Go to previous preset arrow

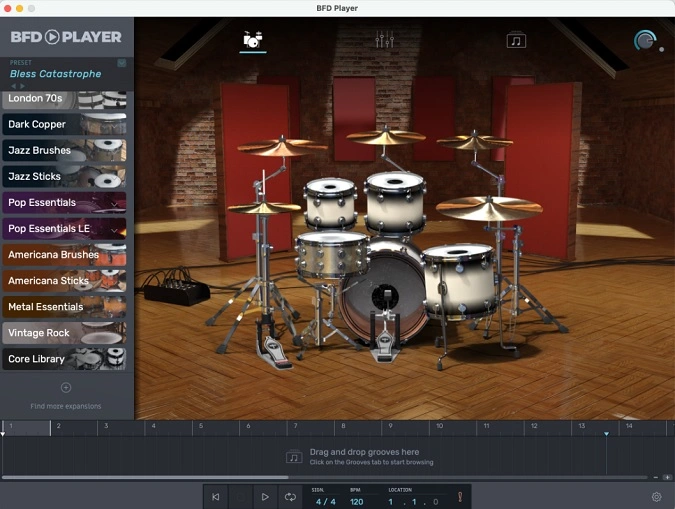13,86
